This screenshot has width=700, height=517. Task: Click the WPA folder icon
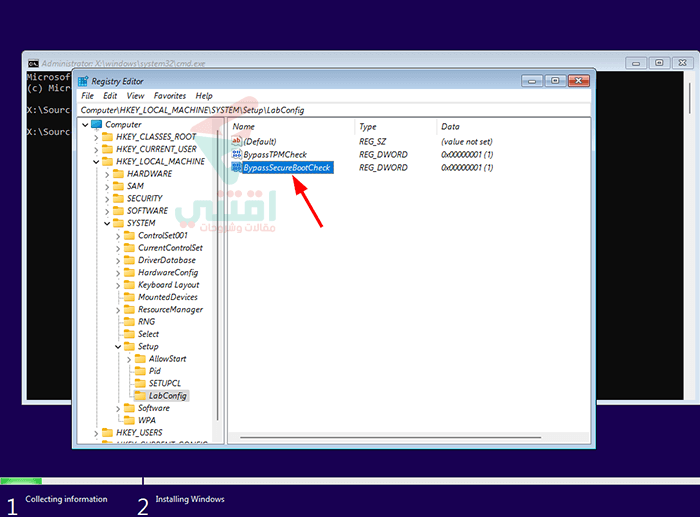[129, 420]
